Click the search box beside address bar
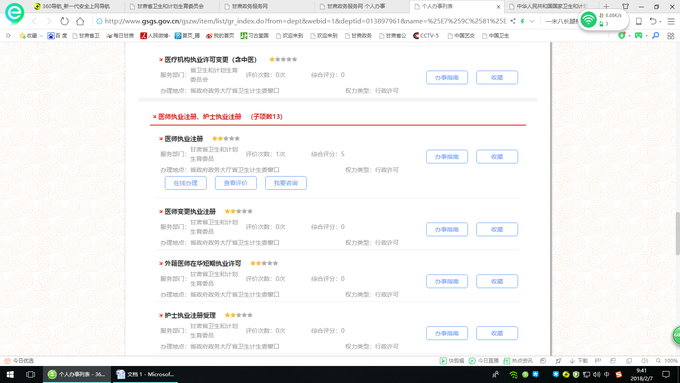680x383 pixels. point(562,21)
